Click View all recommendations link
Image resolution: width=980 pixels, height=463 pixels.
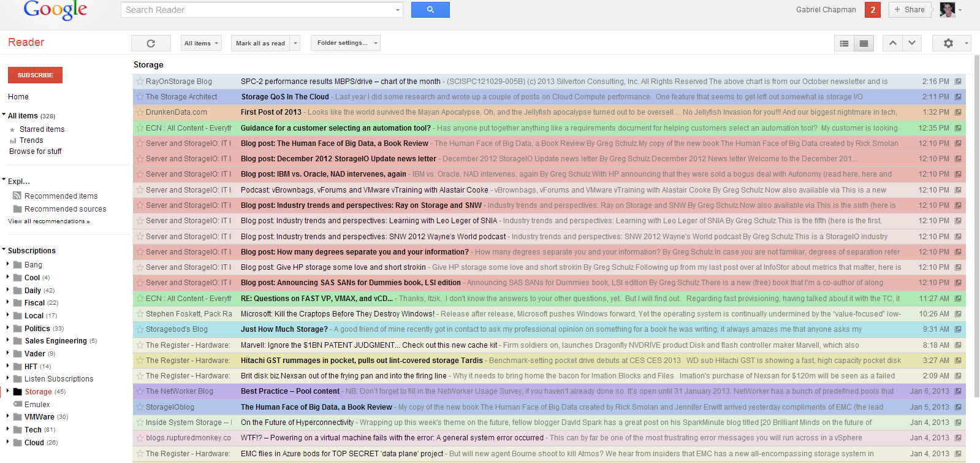coord(49,221)
